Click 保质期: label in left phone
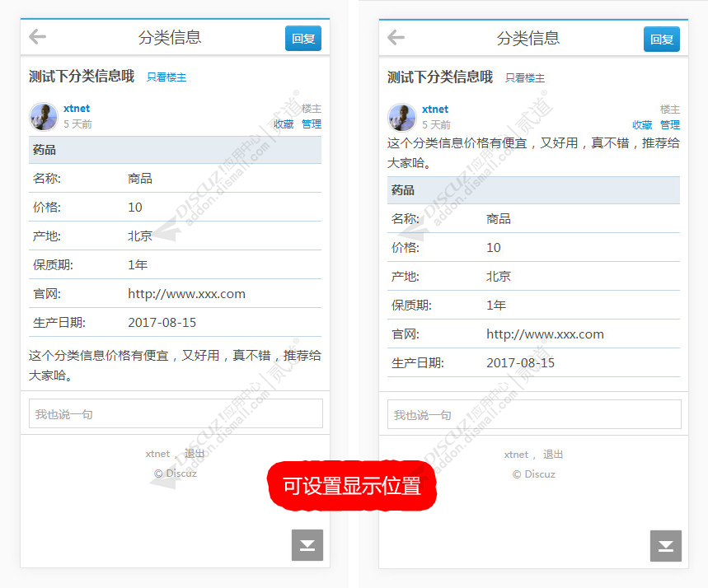This screenshot has height=588, width=708. click(x=53, y=265)
